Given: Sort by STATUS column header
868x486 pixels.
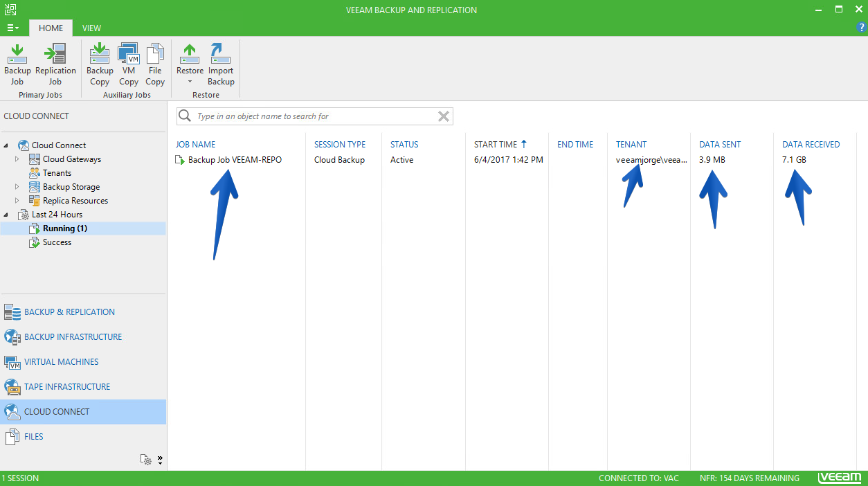Looking at the screenshot, I should tap(404, 145).
